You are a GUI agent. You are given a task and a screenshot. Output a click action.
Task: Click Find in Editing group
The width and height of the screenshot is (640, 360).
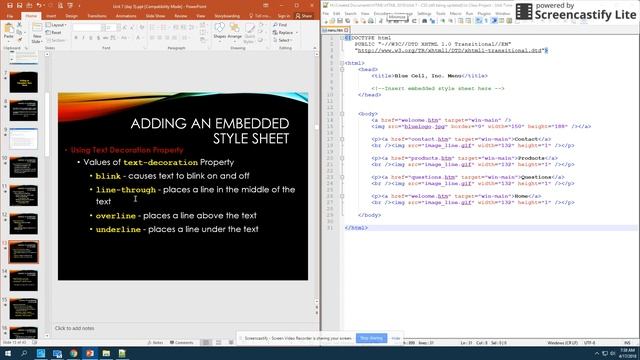(x=280, y=25)
